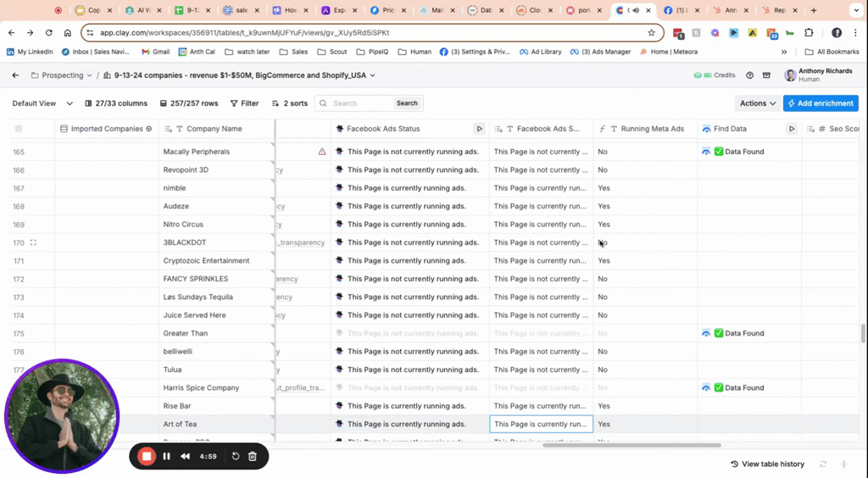868x478 pixels.
Task: Bookmark this page with the star icon
Action: click(651, 33)
